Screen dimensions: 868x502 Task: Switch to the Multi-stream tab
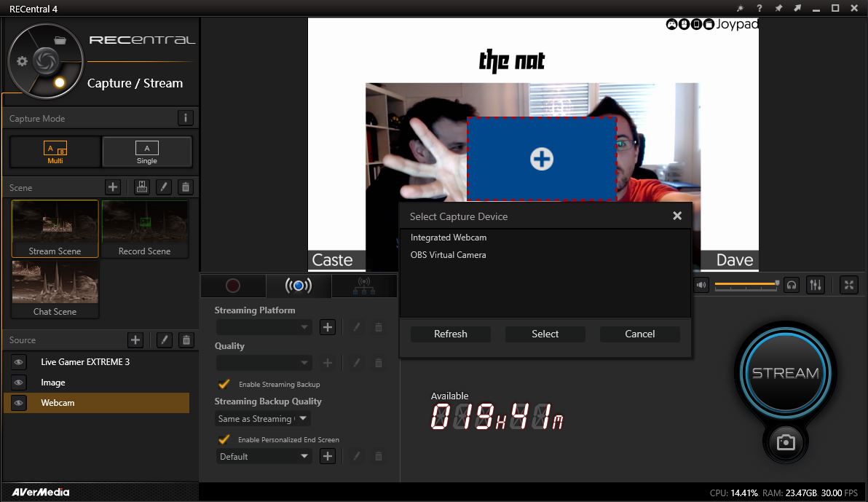[x=363, y=286]
